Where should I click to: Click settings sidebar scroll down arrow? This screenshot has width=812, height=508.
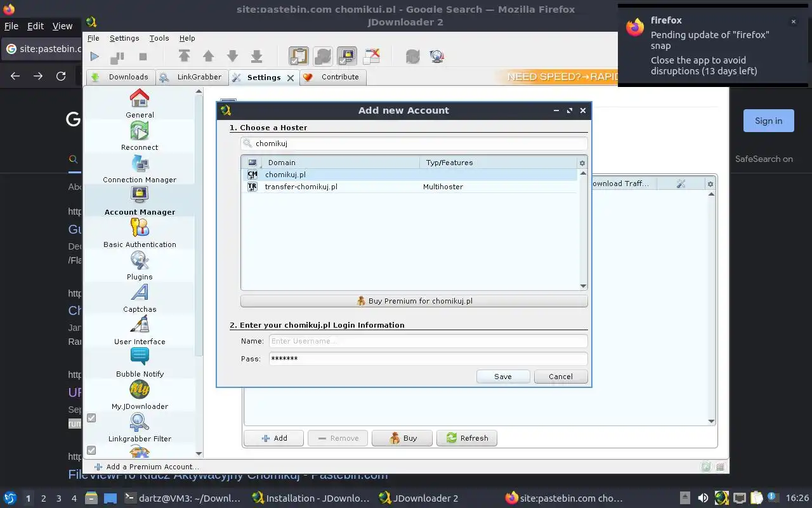coord(199,454)
